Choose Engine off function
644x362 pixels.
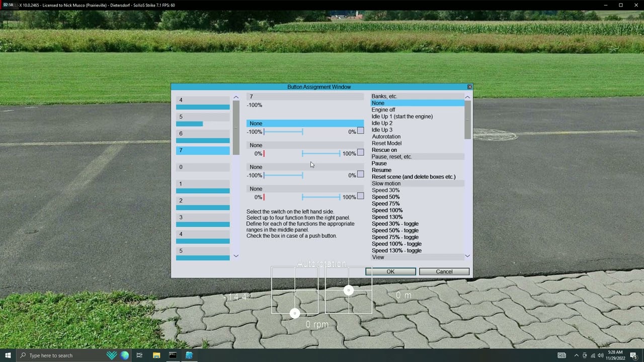tap(383, 110)
